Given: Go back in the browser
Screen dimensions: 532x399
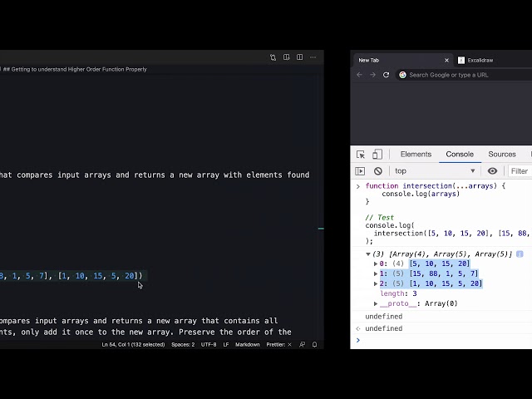Looking at the screenshot, I should pyautogui.click(x=360, y=75).
